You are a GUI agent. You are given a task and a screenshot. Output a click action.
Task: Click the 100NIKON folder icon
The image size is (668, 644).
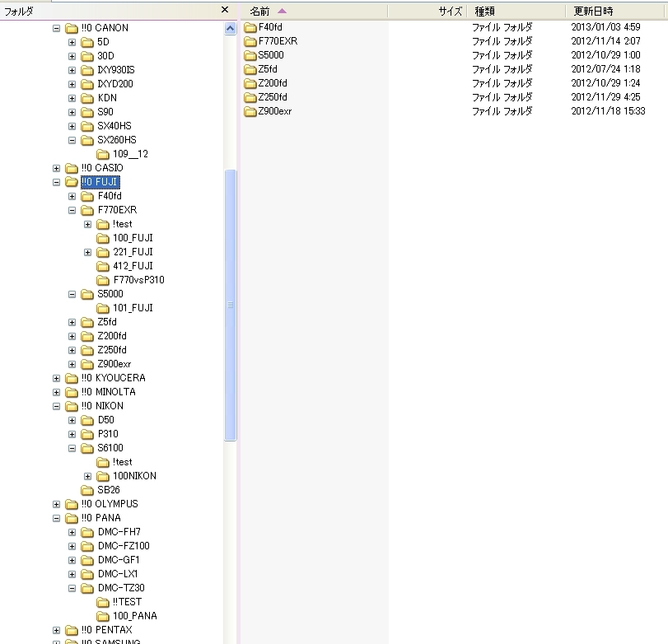103,476
